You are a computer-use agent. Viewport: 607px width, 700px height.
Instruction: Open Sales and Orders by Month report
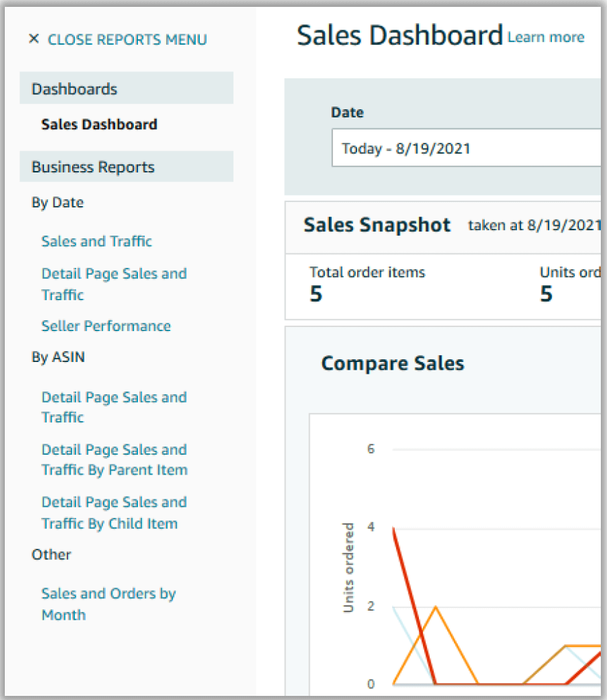[x=108, y=604]
